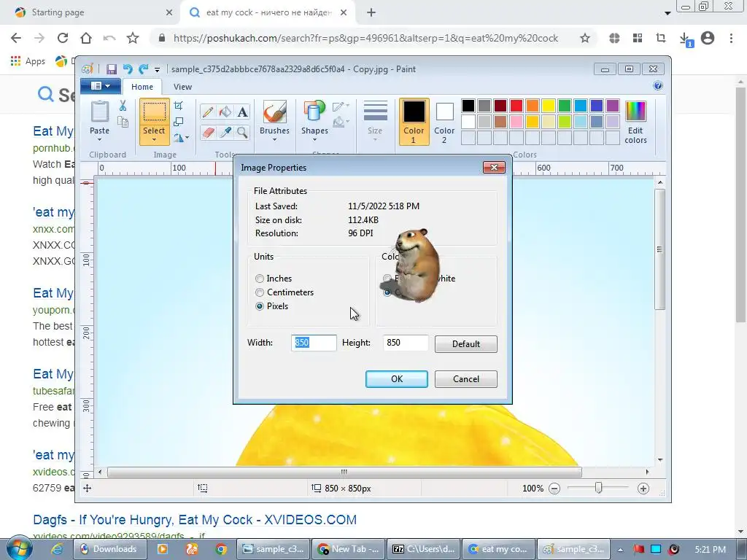
Task: Open the Rotate dropdown arrow
Action: [x=187, y=138]
